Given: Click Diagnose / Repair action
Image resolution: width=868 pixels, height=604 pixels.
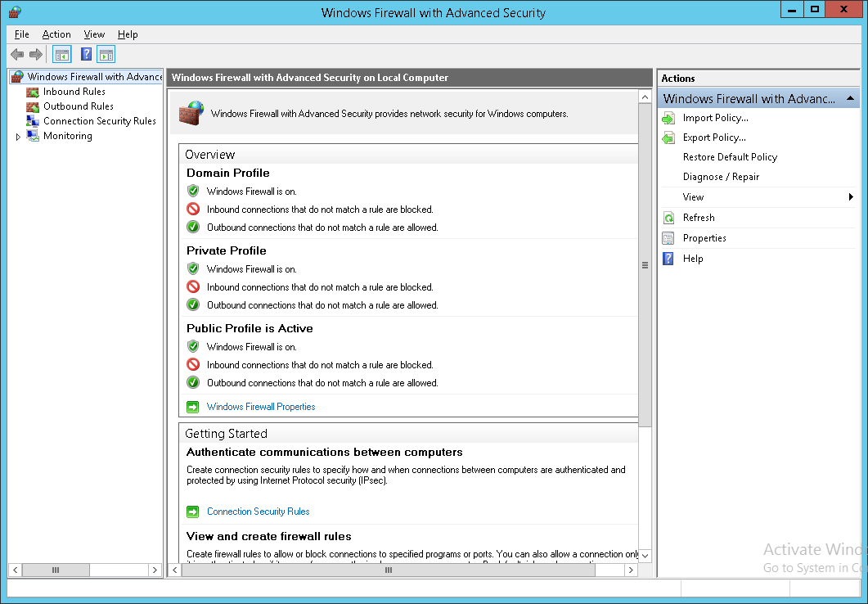Looking at the screenshot, I should 721,177.
